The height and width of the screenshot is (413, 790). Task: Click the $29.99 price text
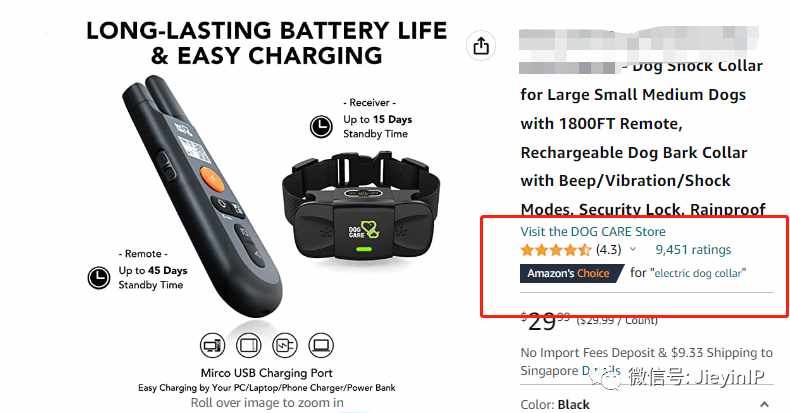point(545,322)
